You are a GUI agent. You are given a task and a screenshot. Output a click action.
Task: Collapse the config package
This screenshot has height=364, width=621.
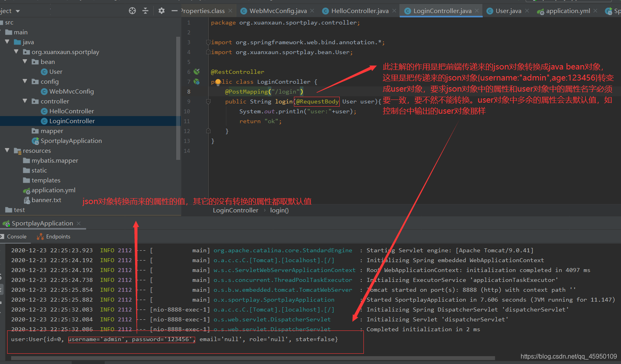click(25, 81)
